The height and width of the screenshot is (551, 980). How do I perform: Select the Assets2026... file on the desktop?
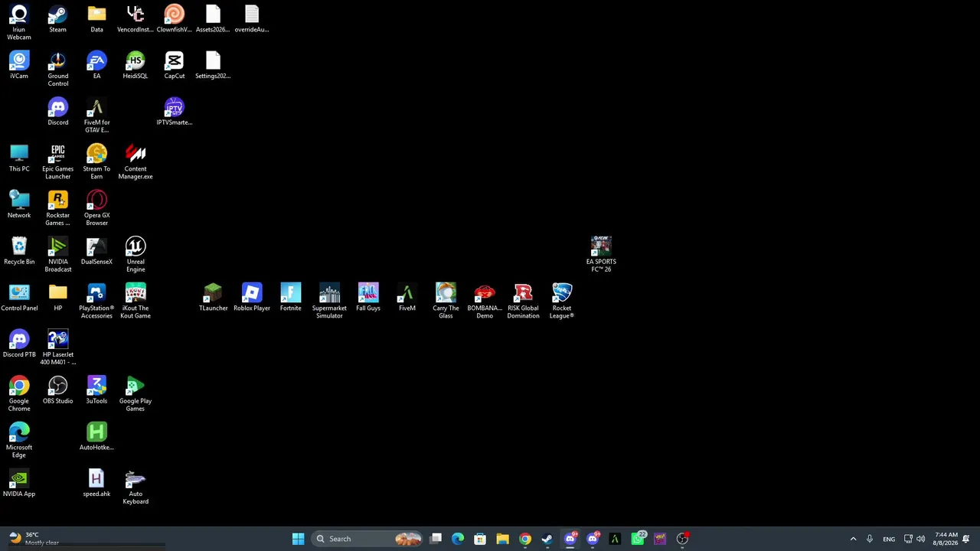[213, 19]
